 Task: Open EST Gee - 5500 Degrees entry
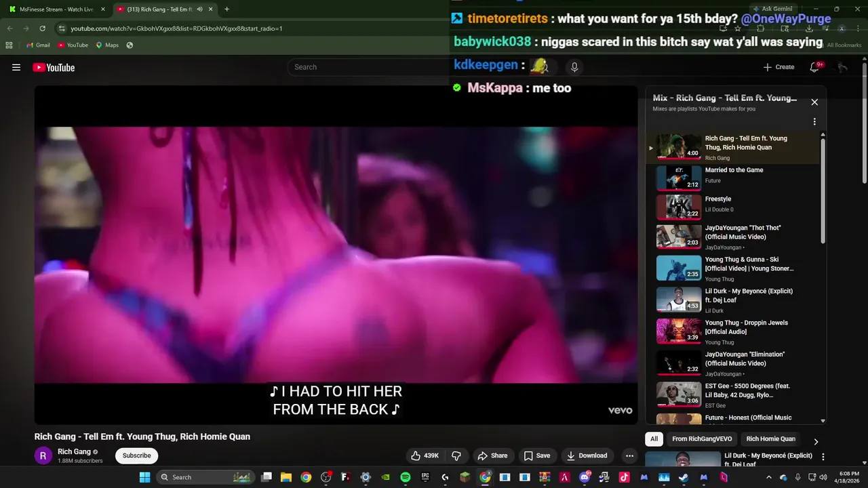click(732, 394)
